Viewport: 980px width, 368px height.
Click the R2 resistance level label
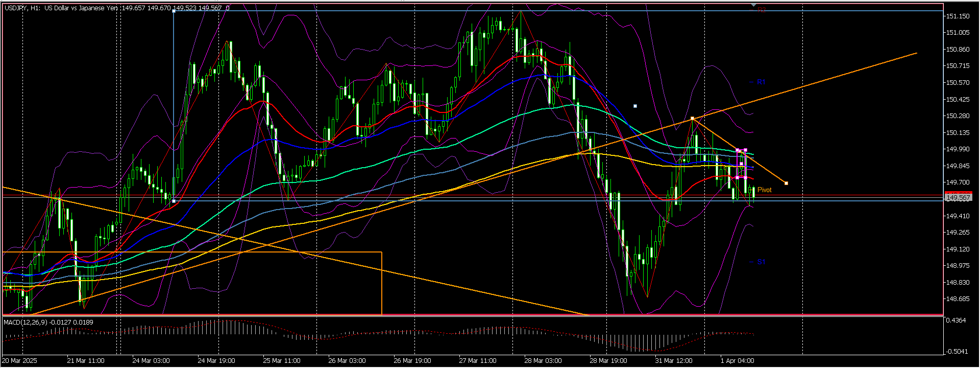coord(761,9)
